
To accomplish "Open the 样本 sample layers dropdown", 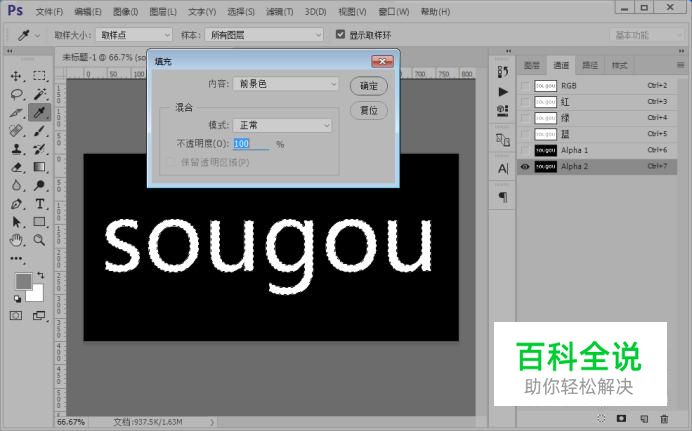I will (264, 35).
